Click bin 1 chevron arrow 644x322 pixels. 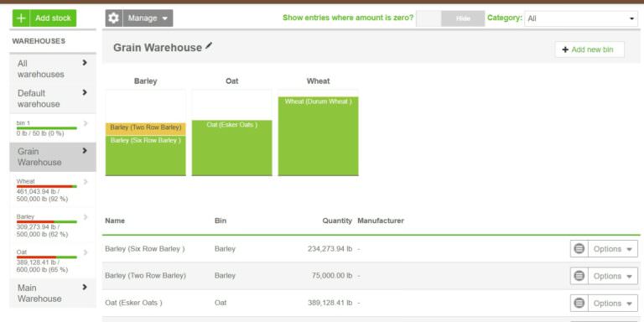86,122
